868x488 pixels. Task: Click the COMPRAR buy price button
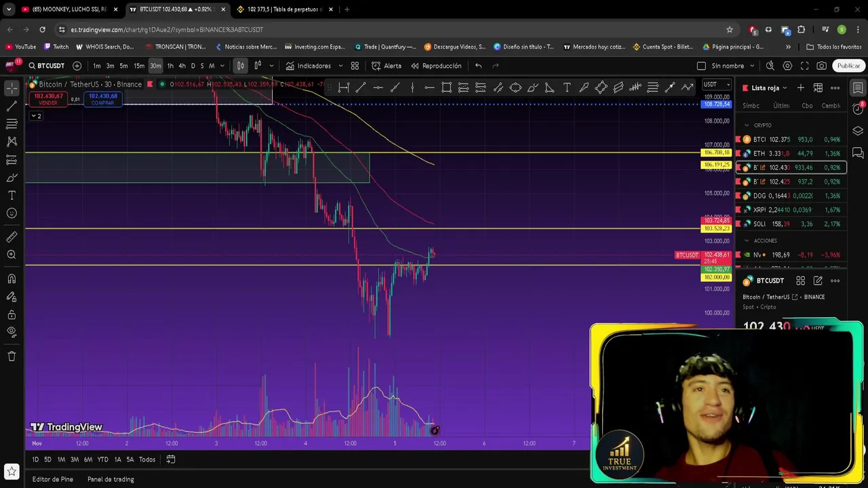coord(102,99)
